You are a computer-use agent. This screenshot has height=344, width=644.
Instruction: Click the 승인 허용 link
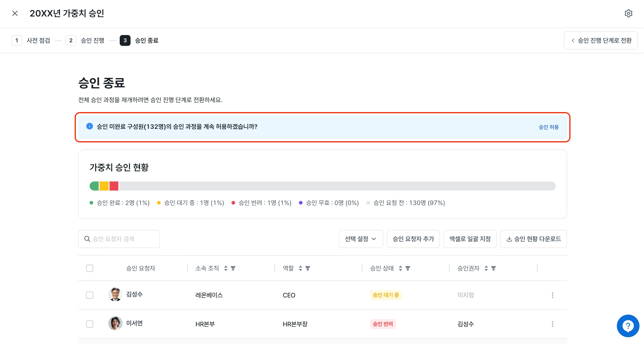tap(549, 127)
